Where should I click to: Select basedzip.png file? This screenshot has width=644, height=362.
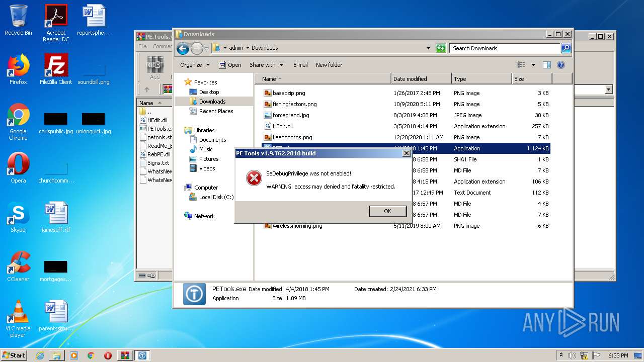tap(289, 93)
